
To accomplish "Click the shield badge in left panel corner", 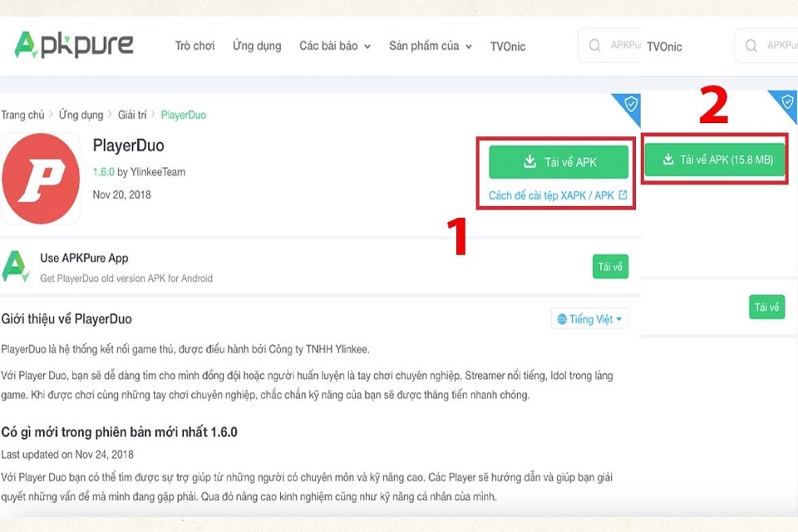I will coord(631,105).
